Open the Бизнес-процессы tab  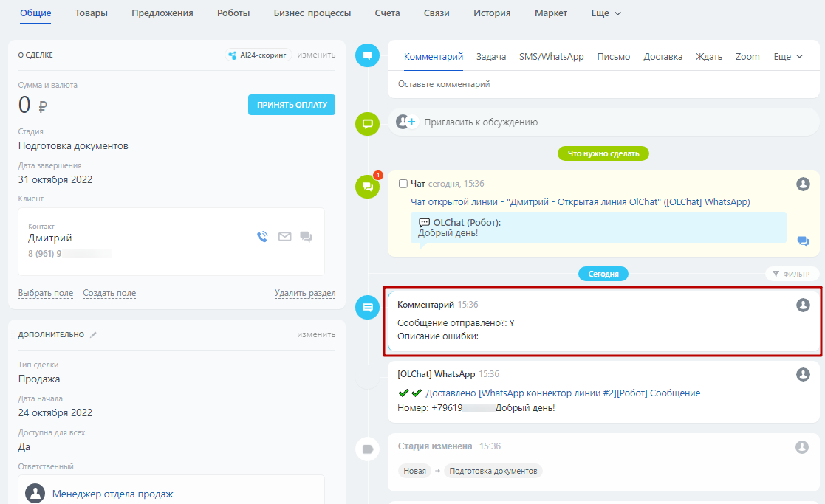(x=312, y=13)
